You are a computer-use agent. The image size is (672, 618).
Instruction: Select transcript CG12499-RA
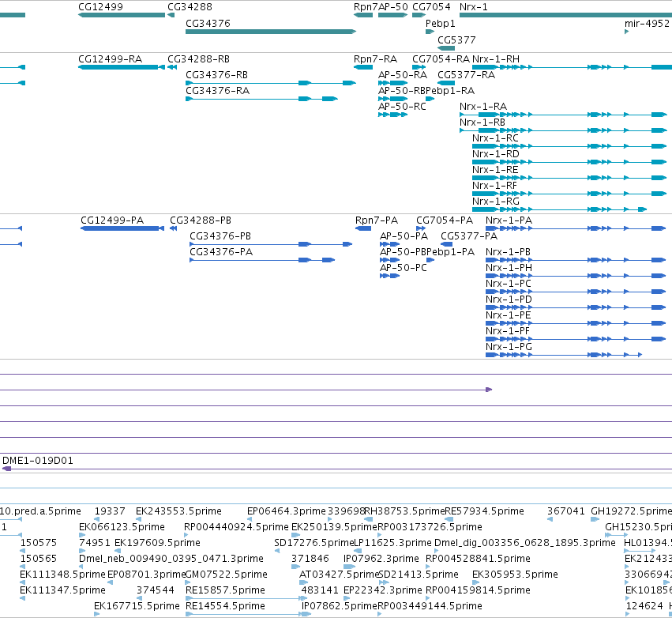click(110, 58)
